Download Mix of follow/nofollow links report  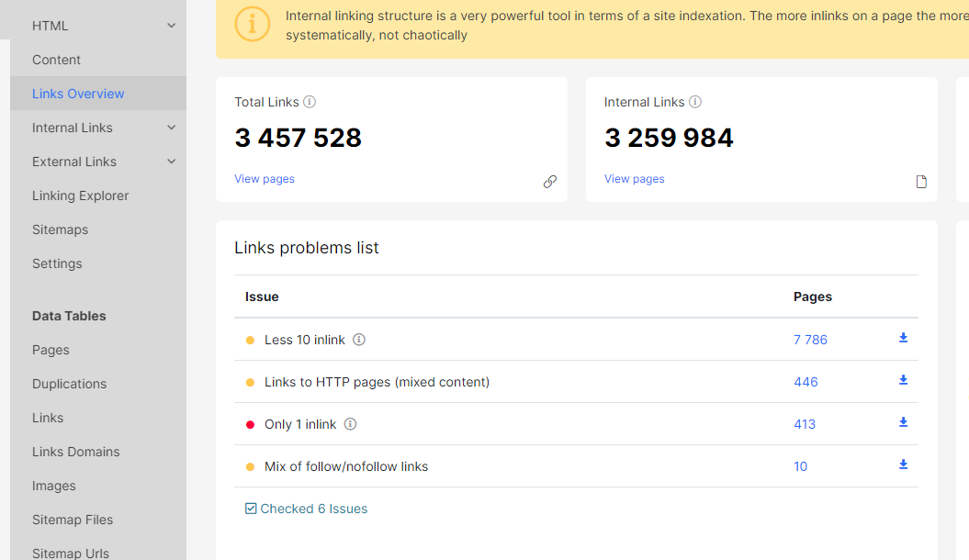pyautogui.click(x=903, y=465)
